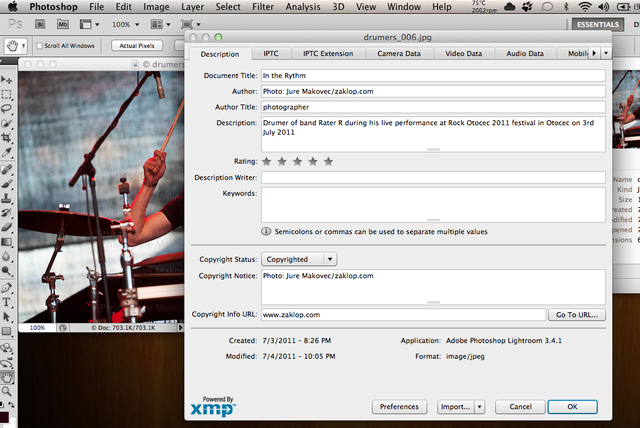Image resolution: width=640 pixels, height=428 pixels.
Task: Select the Pen tool
Action: coord(6,288)
